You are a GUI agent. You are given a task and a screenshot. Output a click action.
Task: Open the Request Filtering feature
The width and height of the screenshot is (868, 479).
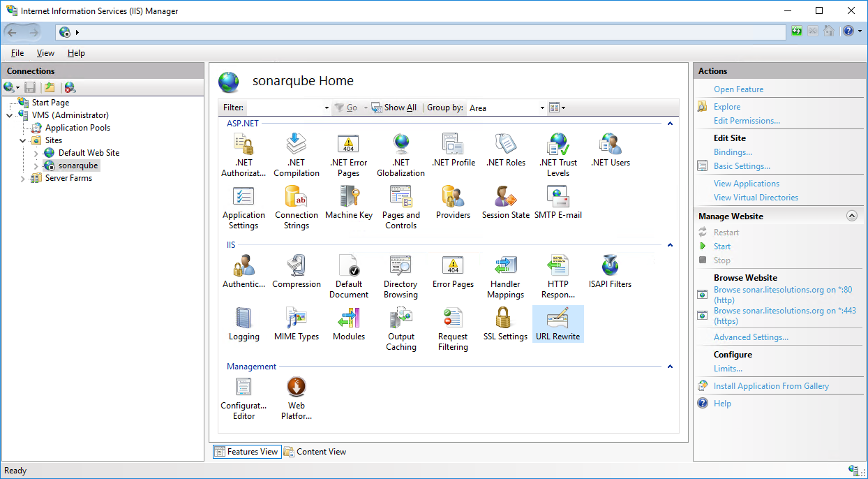point(453,328)
